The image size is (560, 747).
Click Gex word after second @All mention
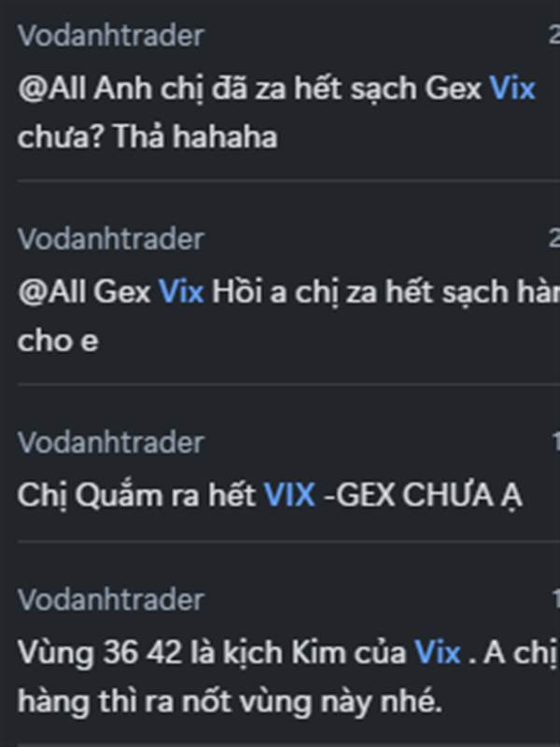click(x=122, y=291)
